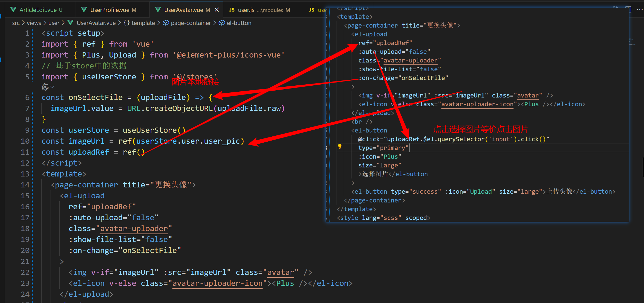Select el-button breadcrumb item
The image size is (644, 303).
coord(239,23)
